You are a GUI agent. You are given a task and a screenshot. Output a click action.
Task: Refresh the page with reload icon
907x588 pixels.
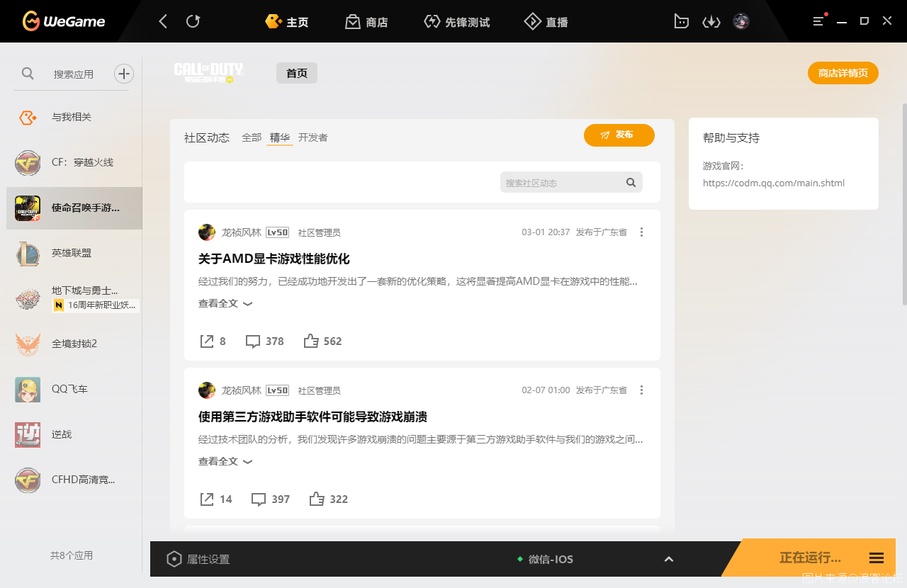[193, 21]
